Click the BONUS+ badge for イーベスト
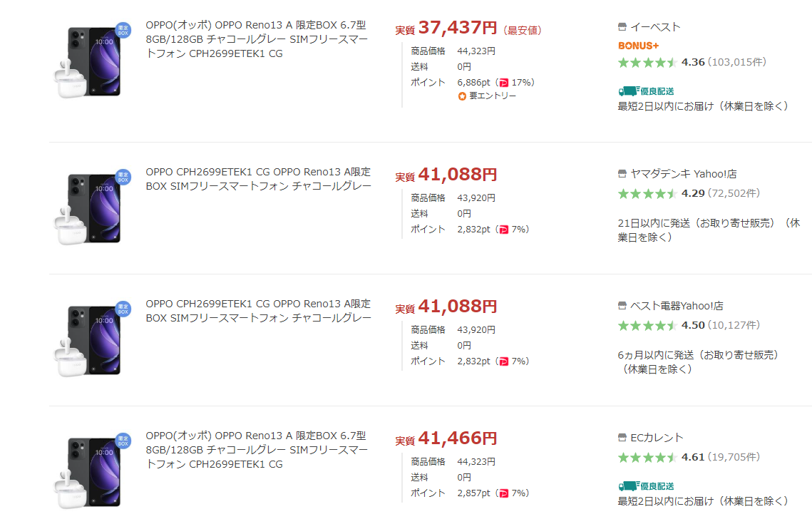812x529 pixels. (638, 46)
